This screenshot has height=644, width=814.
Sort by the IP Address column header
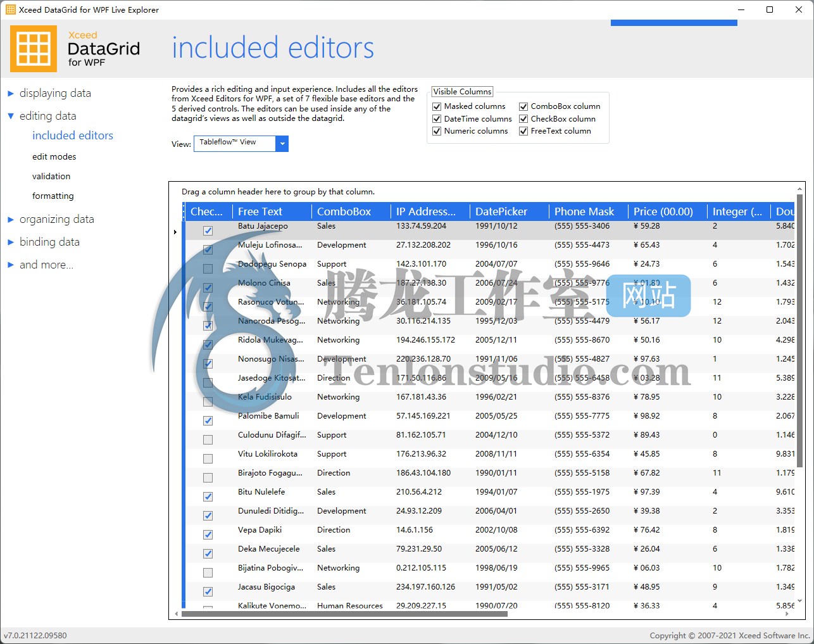(430, 212)
